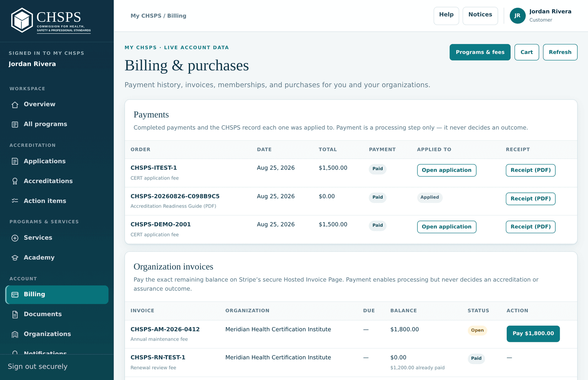The height and width of the screenshot is (380, 588).
Task: Click the Action items checklist icon
Action: click(x=15, y=201)
